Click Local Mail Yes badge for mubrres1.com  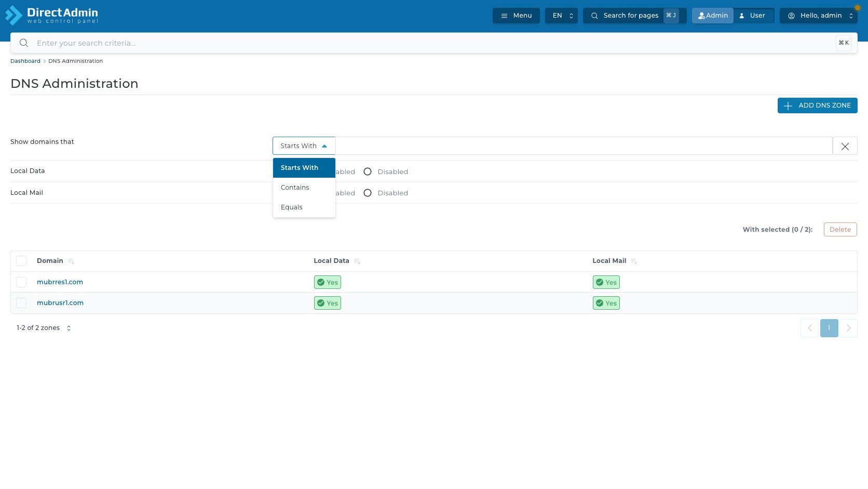click(606, 282)
